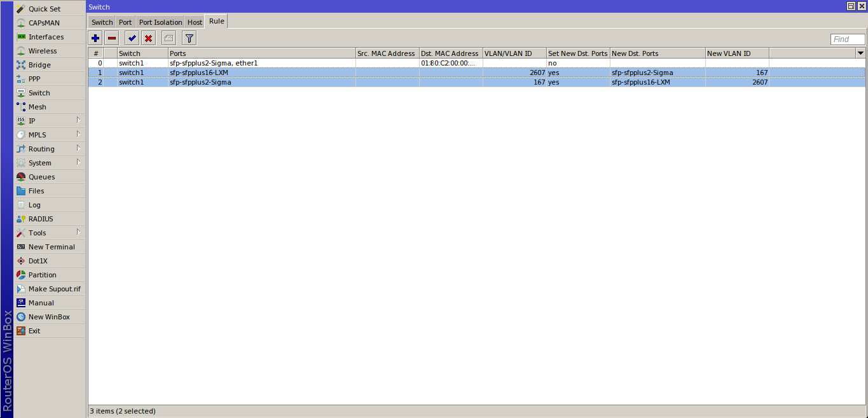Screen dimensions: 868x418
Task: Open the Tools menu icon
Action: pyautogui.click(x=21, y=233)
